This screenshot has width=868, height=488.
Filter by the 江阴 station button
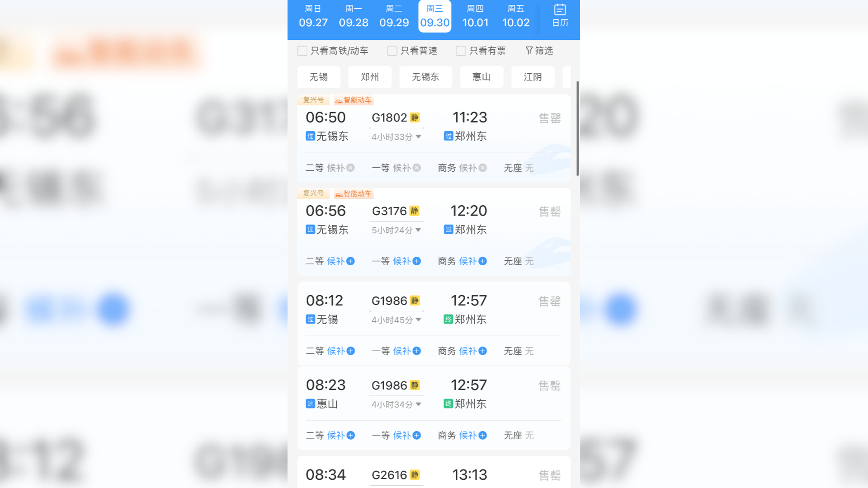tap(533, 77)
